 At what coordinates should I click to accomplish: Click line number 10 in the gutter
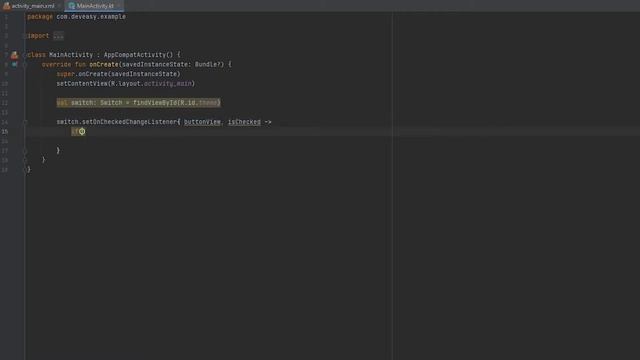(4, 84)
